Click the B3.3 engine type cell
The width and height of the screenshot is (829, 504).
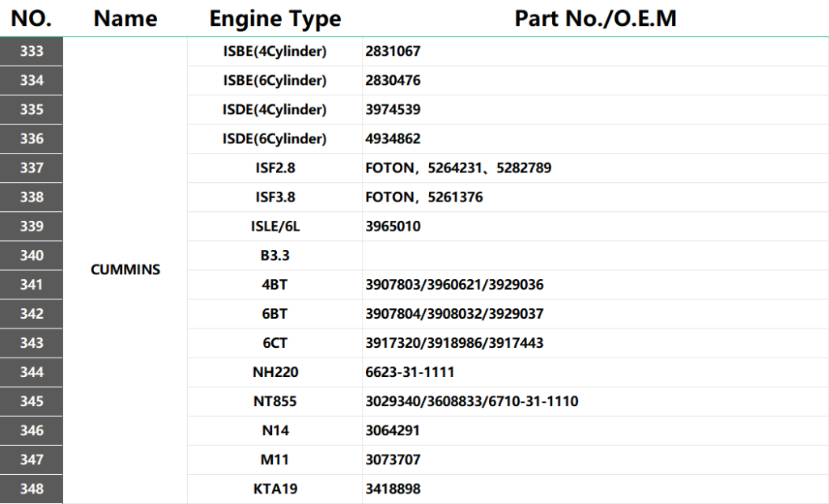coord(275,255)
